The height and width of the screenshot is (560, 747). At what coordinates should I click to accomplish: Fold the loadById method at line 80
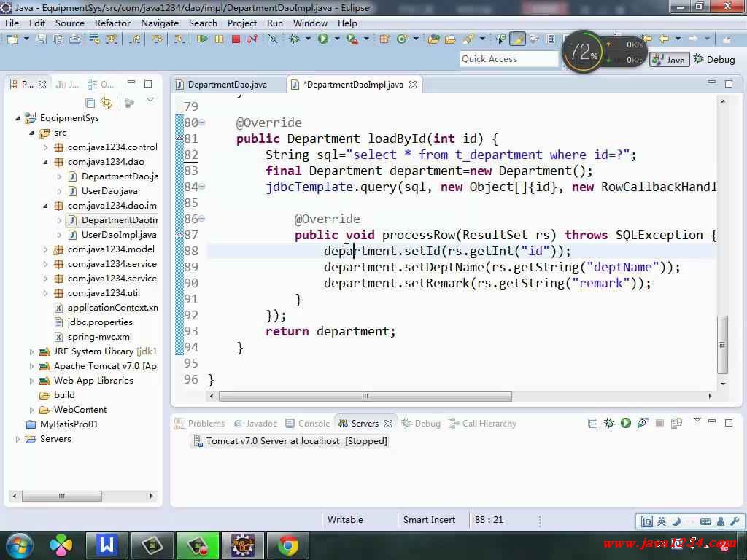(202, 122)
